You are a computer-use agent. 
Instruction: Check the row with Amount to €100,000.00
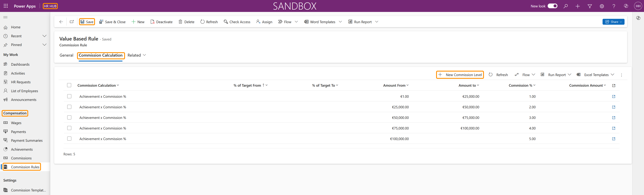[x=69, y=128]
